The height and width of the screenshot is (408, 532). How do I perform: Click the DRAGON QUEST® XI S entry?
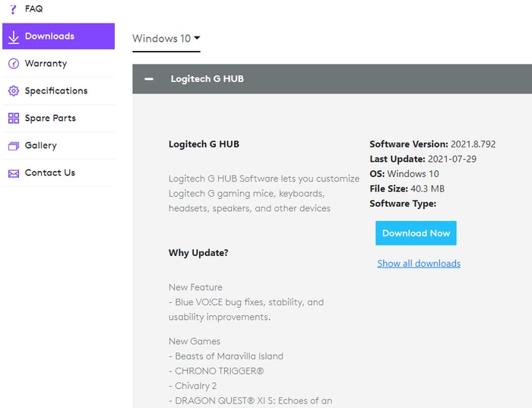pyautogui.click(x=250, y=401)
